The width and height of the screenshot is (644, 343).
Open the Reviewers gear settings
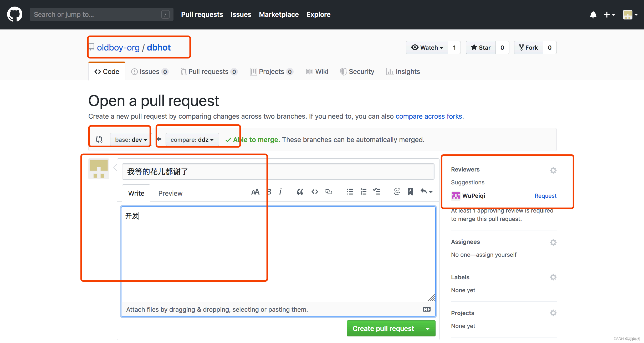(x=553, y=170)
